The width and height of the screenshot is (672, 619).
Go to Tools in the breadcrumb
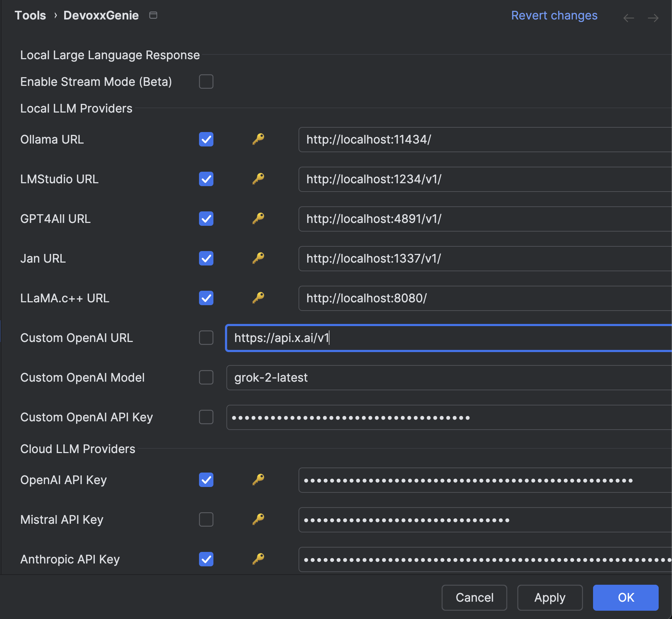pos(30,15)
